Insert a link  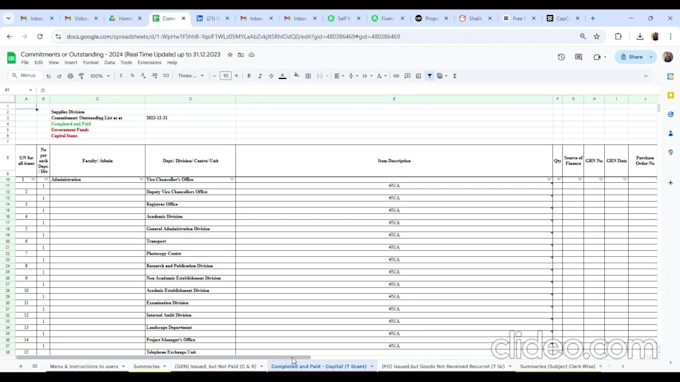click(x=396, y=76)
